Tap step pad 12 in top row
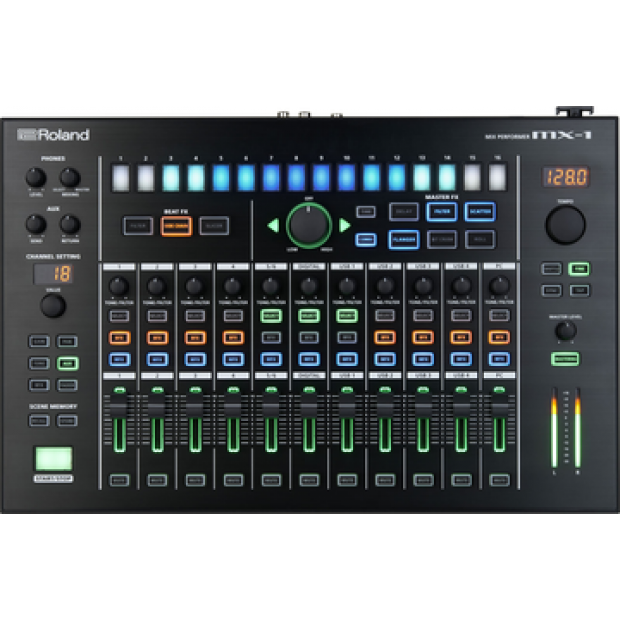The height and width of the screenshot is (620, 620). tap(397, 178)
